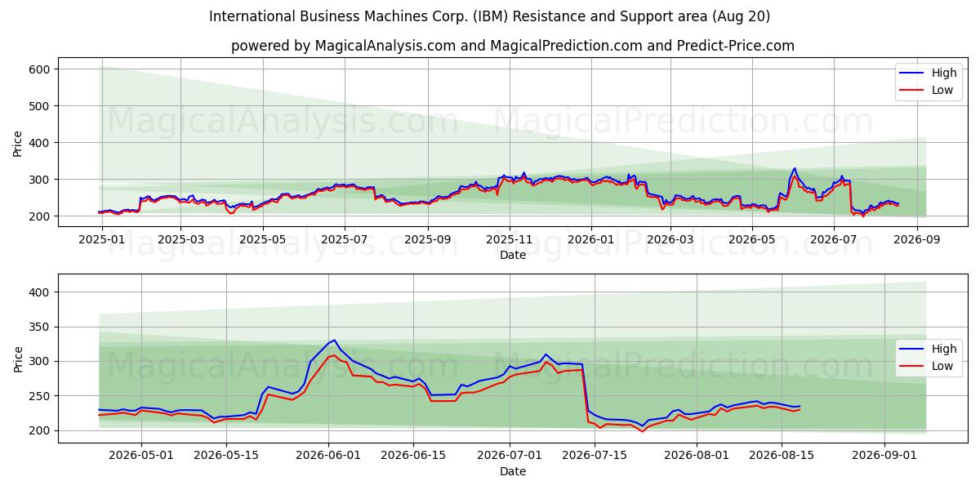Click the top chart Date axis label
Image resolution: width=980 pixels, height=490 pixels.
[x=512, y=256]
